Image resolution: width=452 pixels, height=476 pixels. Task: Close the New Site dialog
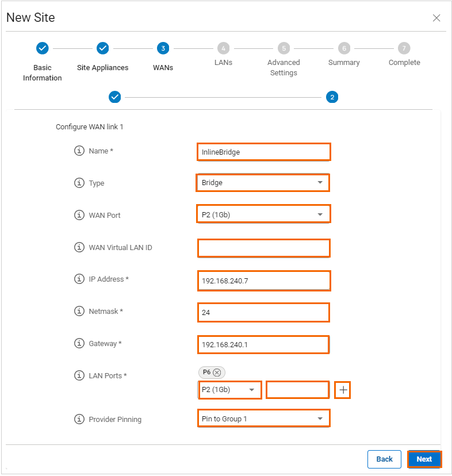coord(436,18)
